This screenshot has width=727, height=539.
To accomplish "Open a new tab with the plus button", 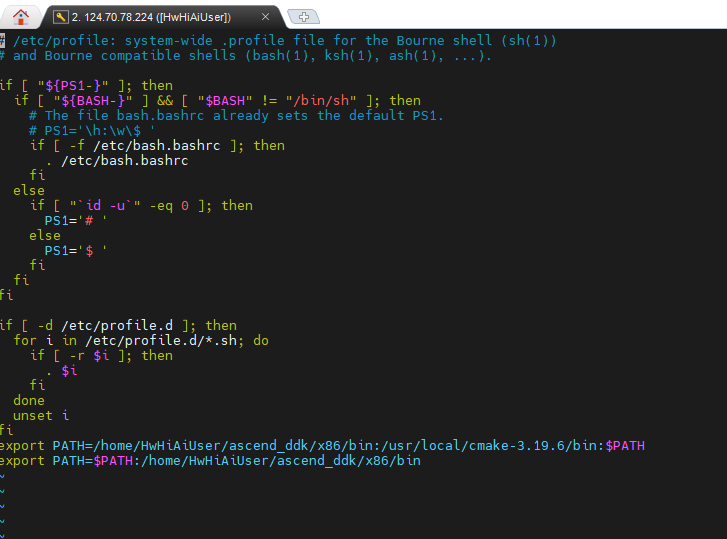I will tap(304, 17).
